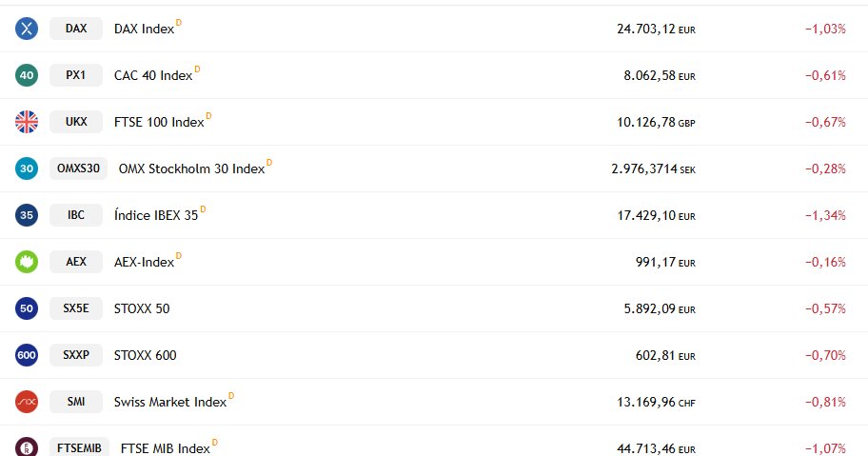Click the green AEX index logo icon
The height and width of the screenshot is (456, 868).
[27, 262]
